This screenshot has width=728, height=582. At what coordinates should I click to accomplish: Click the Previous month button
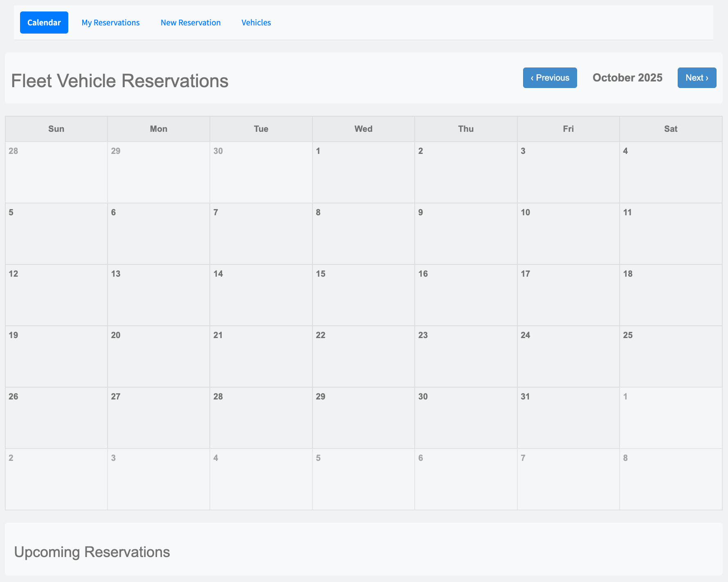550,78
